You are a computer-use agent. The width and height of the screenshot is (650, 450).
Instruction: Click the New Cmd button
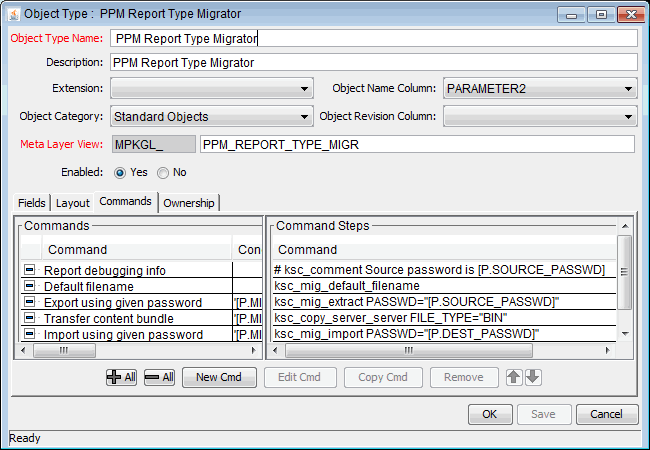click(219, 377)
